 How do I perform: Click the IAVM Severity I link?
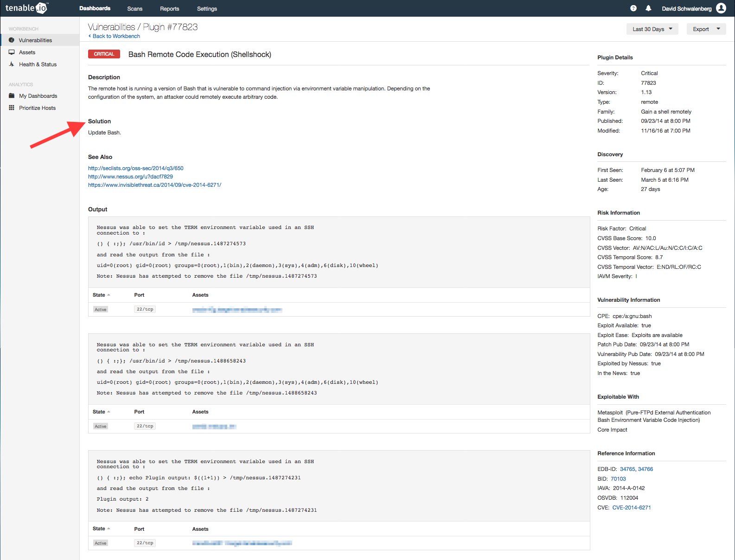point(636,276)
